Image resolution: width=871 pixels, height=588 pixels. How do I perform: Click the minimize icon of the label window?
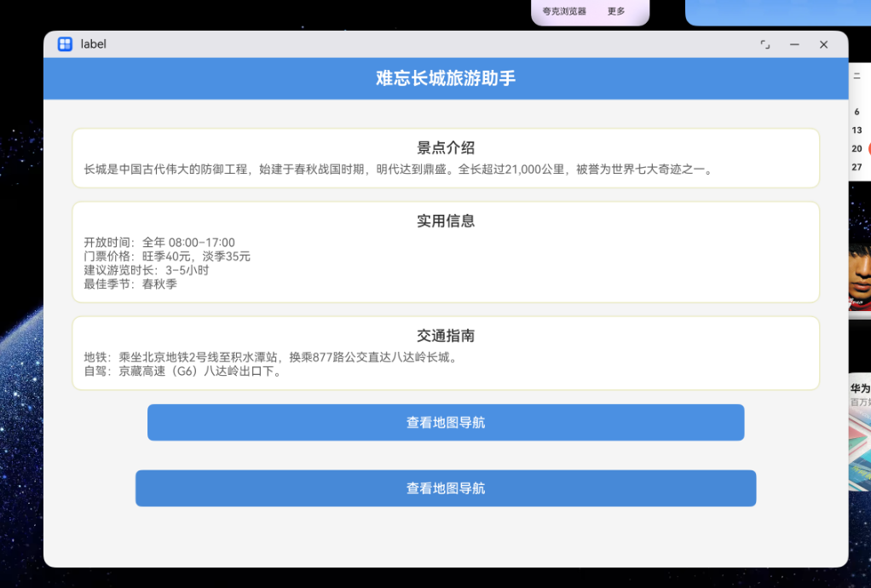pyautogui.click(x=793, y=43)
